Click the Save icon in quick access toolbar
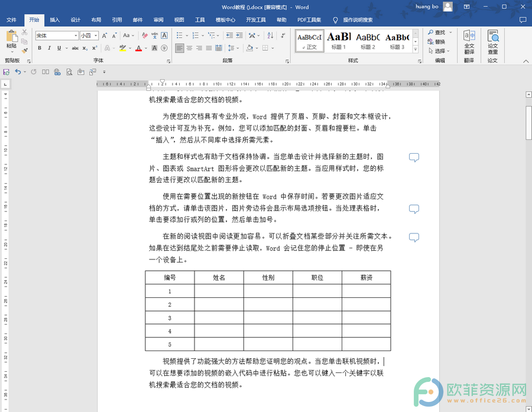The width and height of the screenshot is (532, 412). [x=6, y=72]
